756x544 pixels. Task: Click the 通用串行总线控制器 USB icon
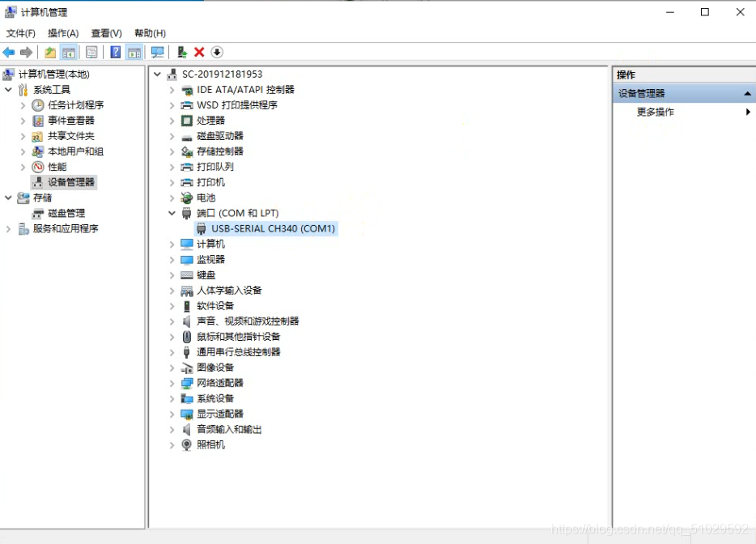pyautogui.click(x=187, y=352)
